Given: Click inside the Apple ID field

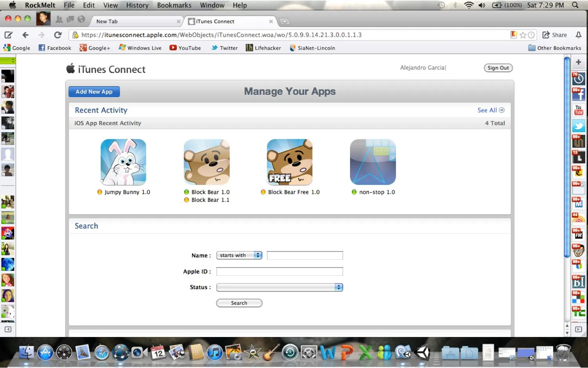Looking at the screenshot, I should [x=279, y=271].
